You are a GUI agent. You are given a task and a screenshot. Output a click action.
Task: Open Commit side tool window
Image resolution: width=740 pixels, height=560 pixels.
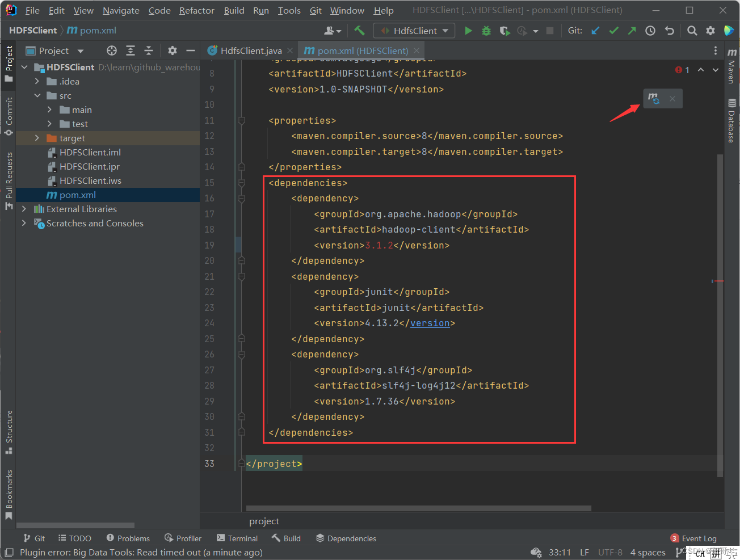tap(9, 116)
